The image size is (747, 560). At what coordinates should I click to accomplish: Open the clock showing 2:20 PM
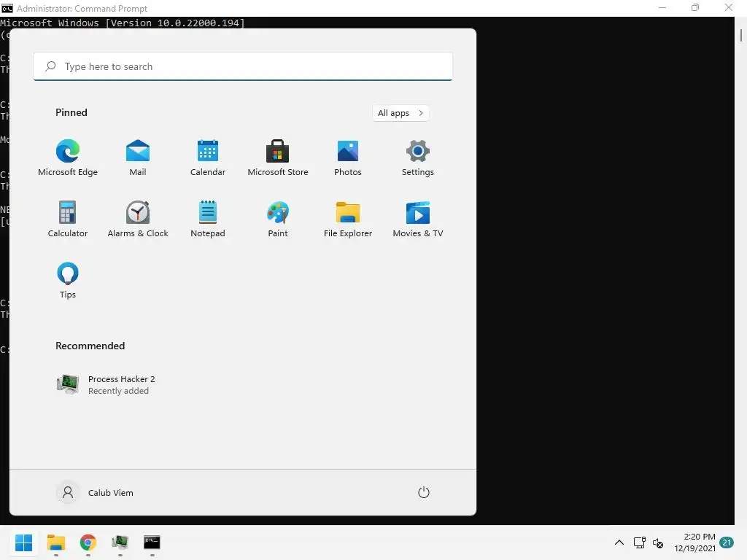(694, 542)
